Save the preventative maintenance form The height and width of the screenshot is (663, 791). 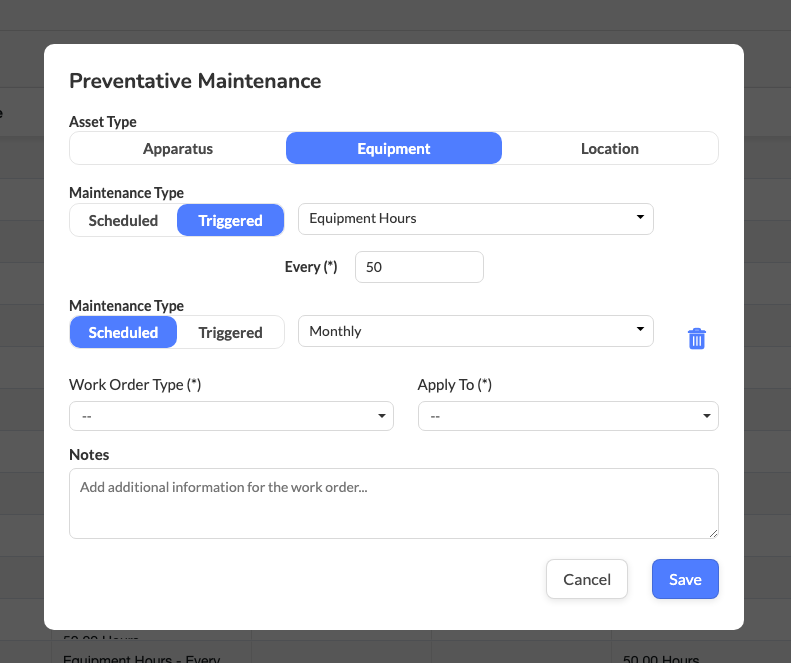pyautogui.click(x=685, y=579)
